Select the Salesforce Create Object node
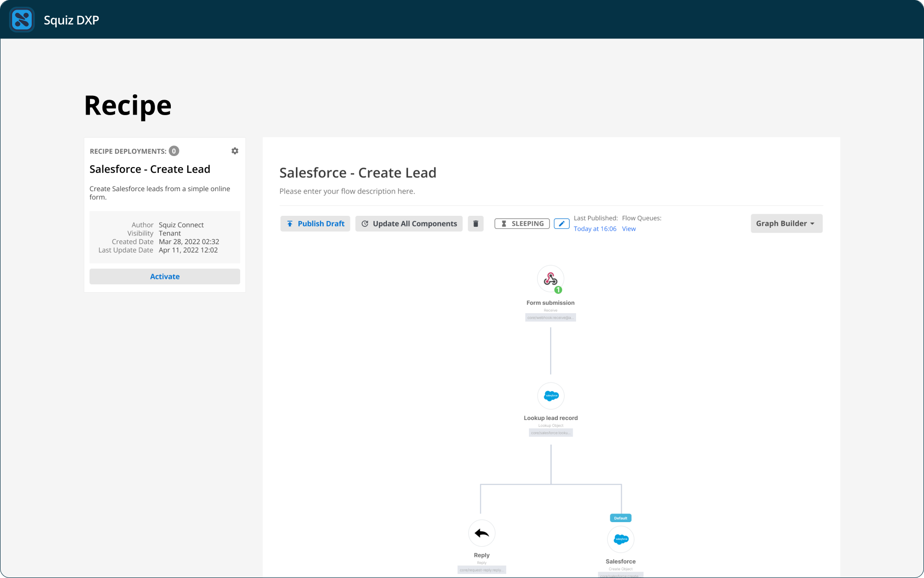 pyautogui.click(x=621, y=539)
